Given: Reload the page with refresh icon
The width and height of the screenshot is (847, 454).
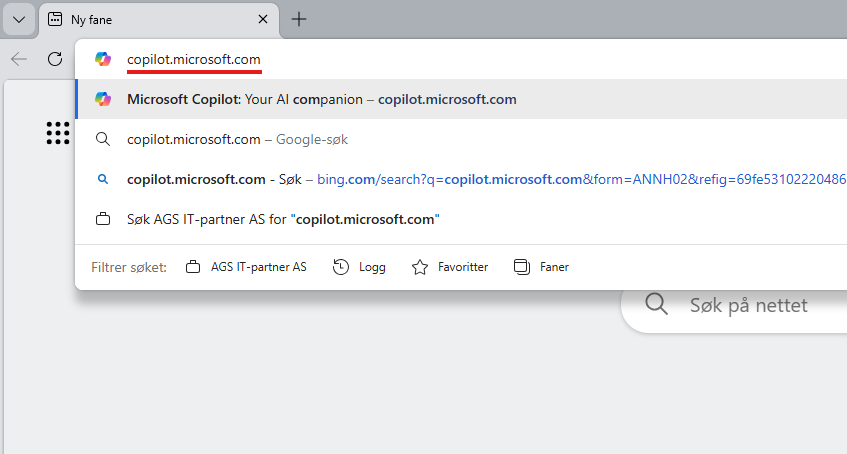Looking at the screenshot, I should (55, 59).
